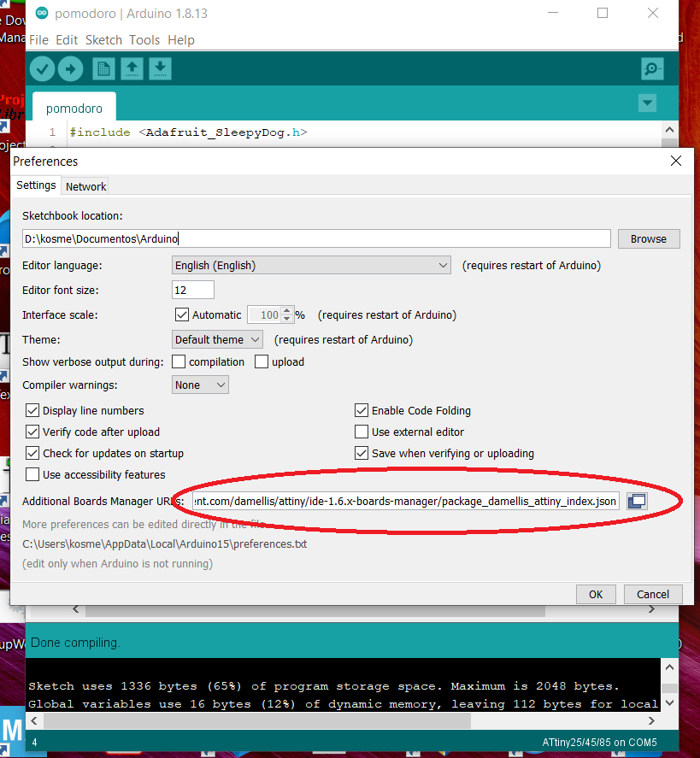Image resolution: width=700 pixels, height=758 pixels.
Task: Switch to the Network tab
Action: point(85,186)
